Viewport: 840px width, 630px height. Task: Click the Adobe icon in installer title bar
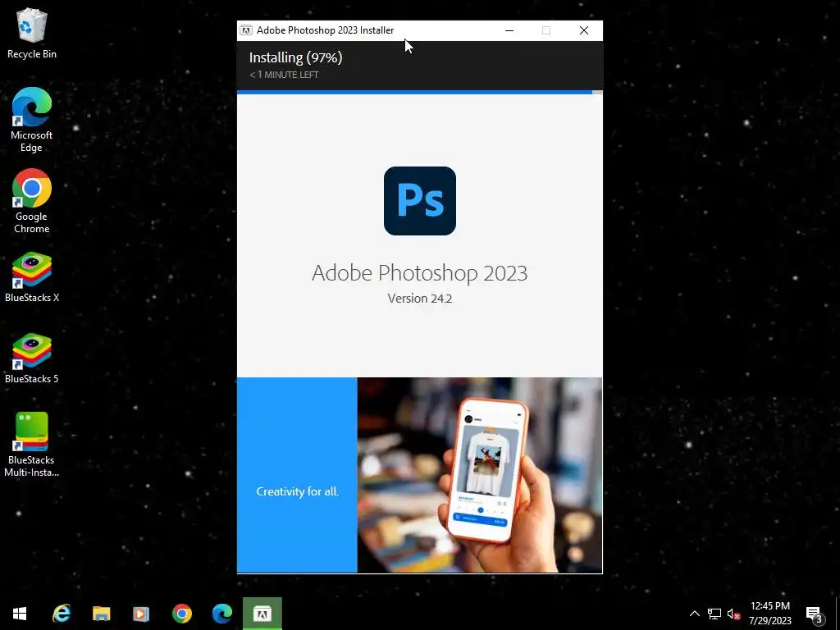point(246,30)
